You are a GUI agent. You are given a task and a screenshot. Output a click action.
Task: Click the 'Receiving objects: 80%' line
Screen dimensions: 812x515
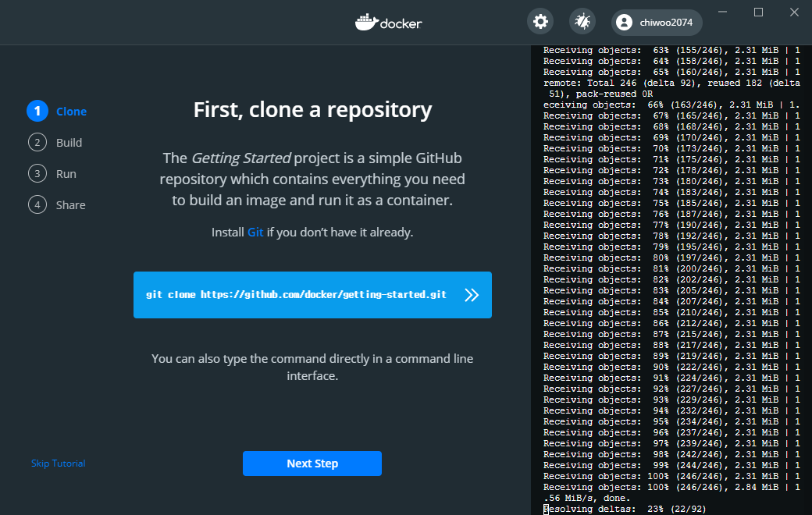tap(671, 257)
